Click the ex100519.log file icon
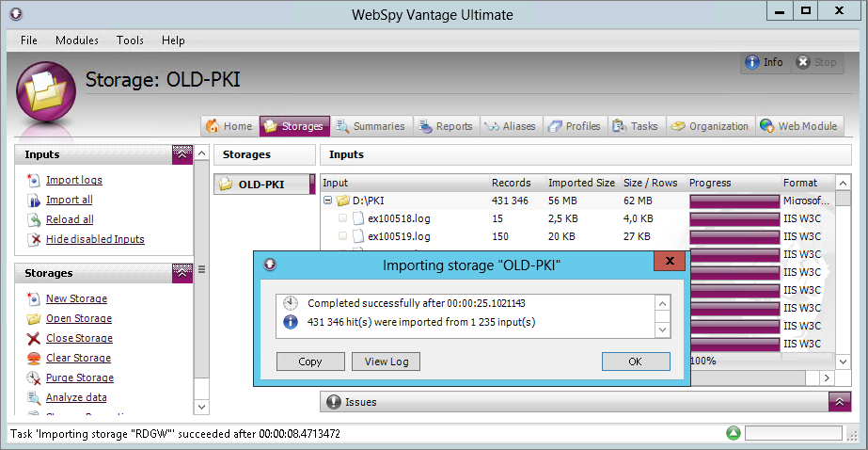868x450 pixels. (x=358, y=236)
